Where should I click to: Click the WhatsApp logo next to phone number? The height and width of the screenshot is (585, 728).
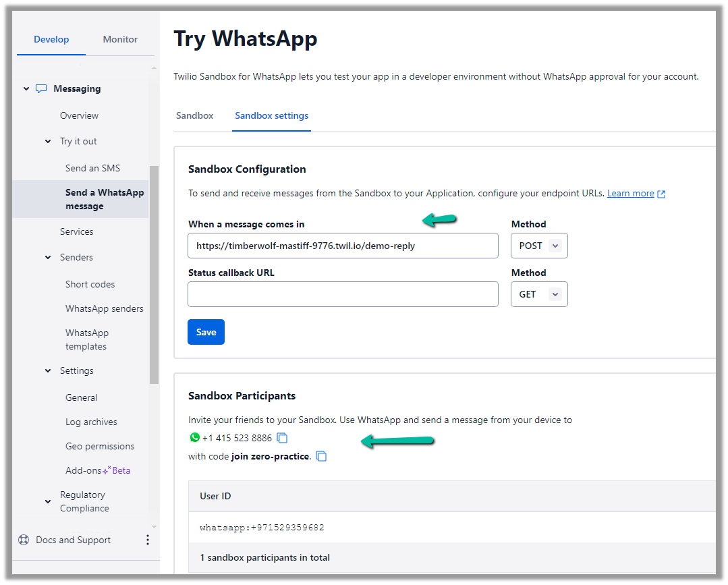tap(194, 438)
